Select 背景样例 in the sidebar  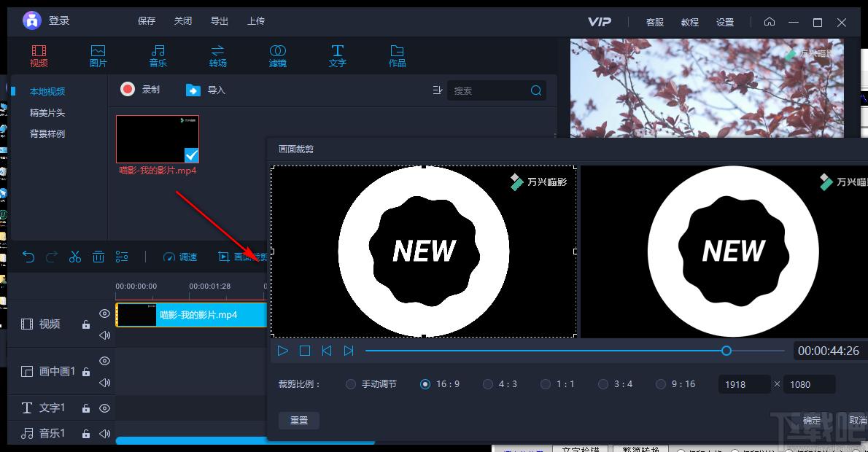pyautogui.click(x=47, y=134)
